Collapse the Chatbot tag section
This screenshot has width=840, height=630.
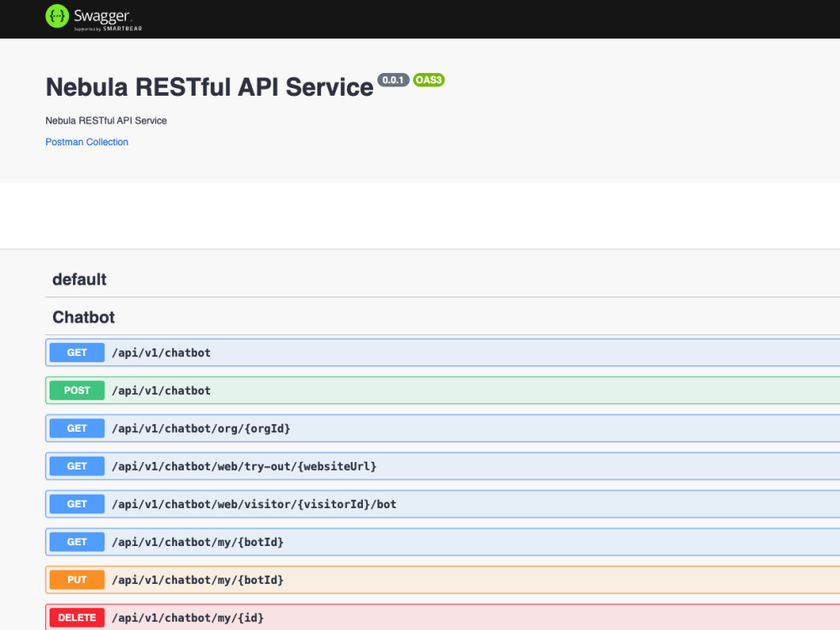[443, 318]
